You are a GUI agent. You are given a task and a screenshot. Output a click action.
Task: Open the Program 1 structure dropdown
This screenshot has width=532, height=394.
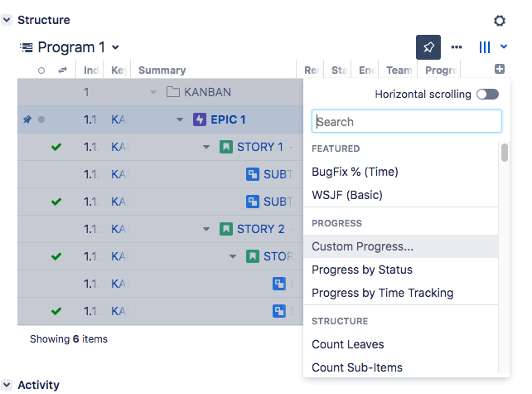115,47
